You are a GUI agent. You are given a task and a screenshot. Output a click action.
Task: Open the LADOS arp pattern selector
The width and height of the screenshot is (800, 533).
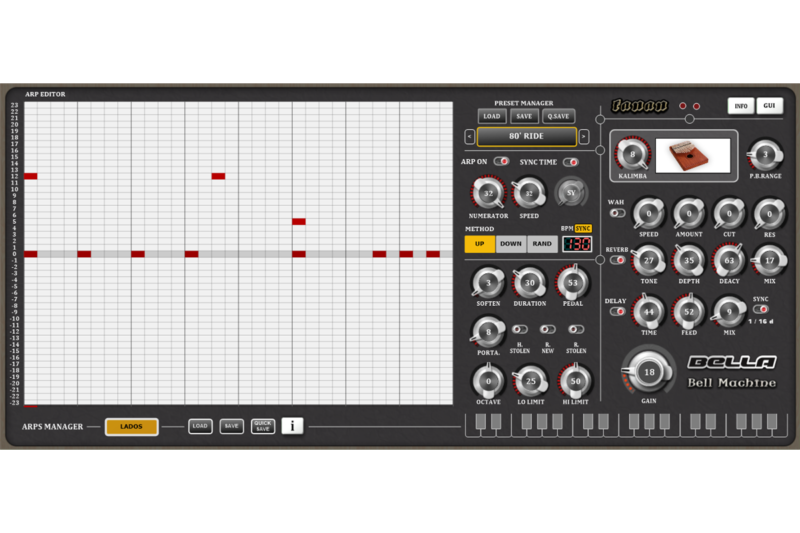point(132,426)
